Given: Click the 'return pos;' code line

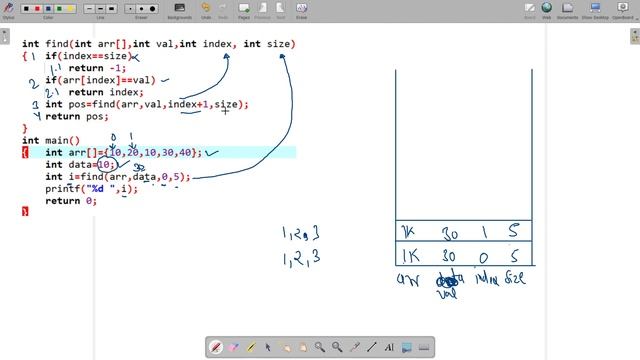Looking at the screenshot, I should coord(77,117).
